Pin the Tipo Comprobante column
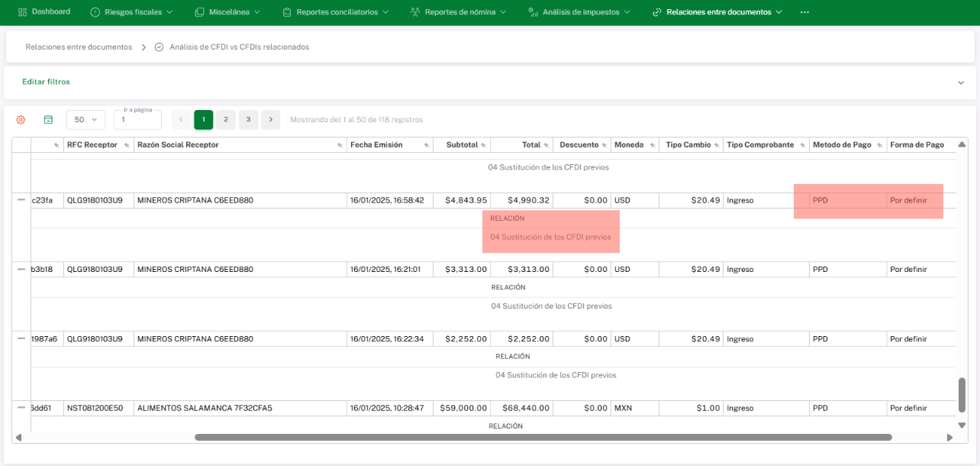980x466 pixels. 801,145
